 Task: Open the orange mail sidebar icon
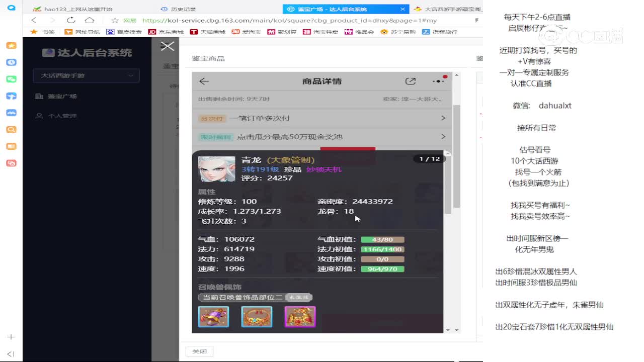pos(11,146)
